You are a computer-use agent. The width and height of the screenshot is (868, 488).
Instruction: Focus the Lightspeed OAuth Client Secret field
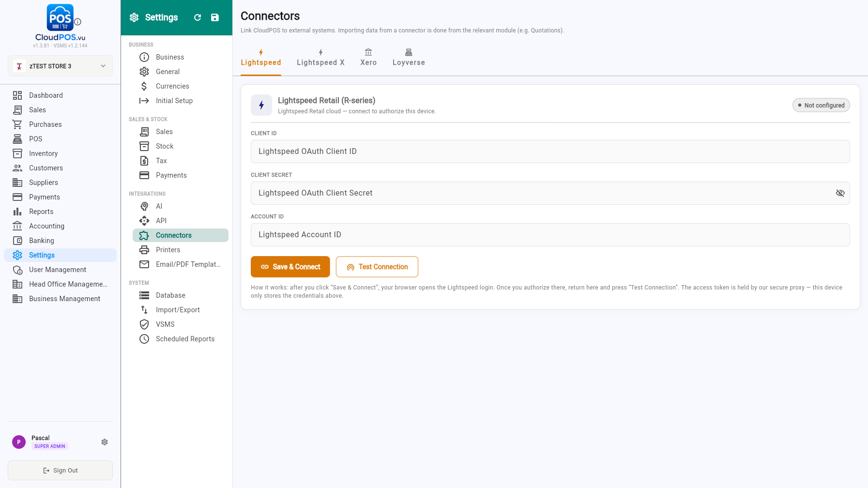coord(550,193)
